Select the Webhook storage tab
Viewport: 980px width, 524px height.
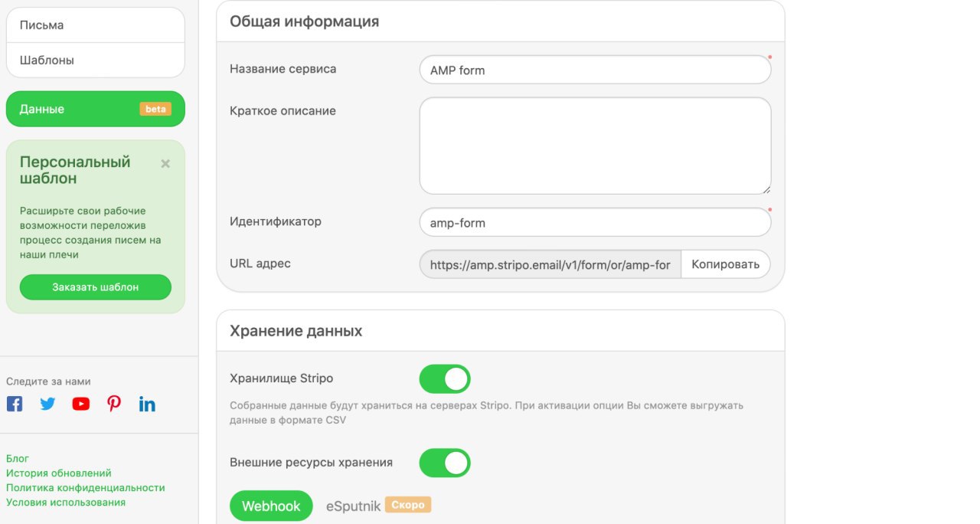pyautogui.click(x=272, y=506)
